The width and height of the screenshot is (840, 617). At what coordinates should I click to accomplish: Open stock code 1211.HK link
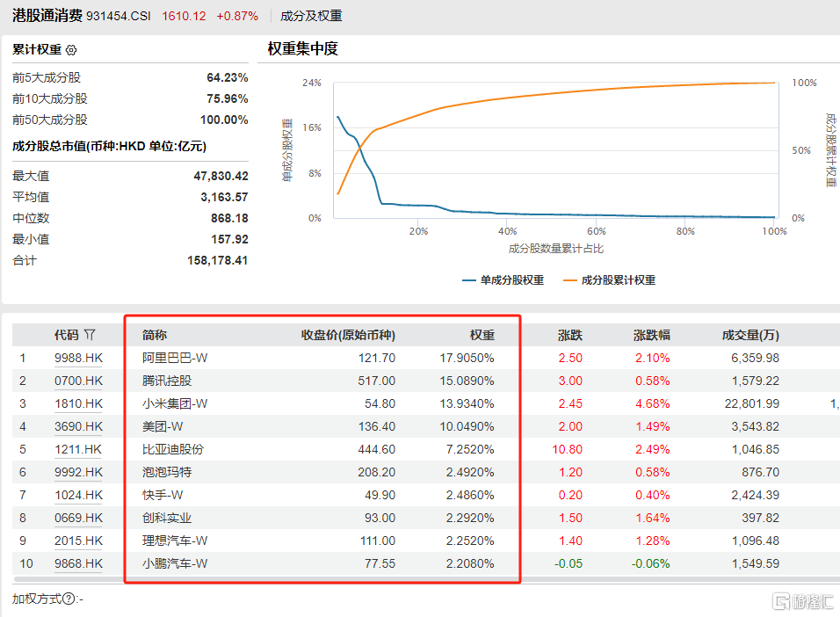(77, 450)
